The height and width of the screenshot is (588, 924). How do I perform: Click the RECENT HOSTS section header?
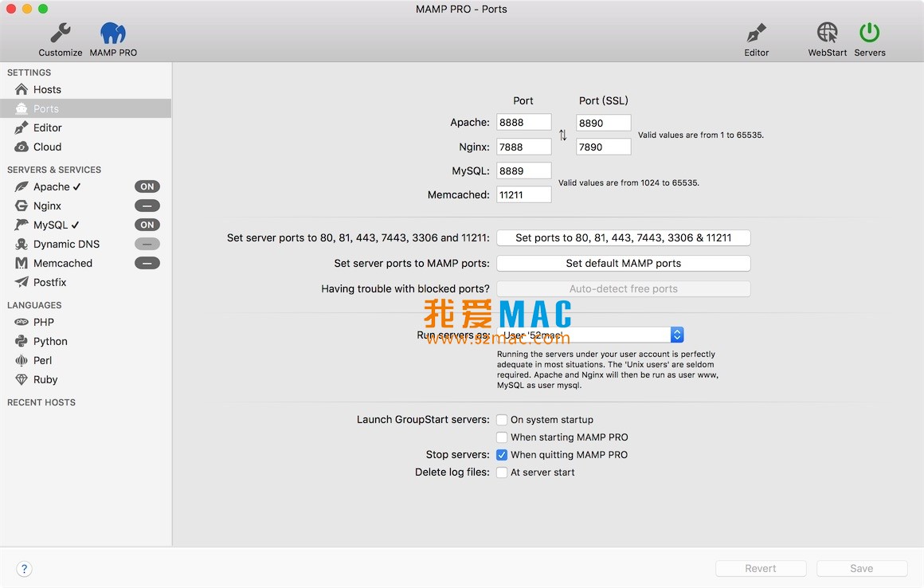coord(41,402)
